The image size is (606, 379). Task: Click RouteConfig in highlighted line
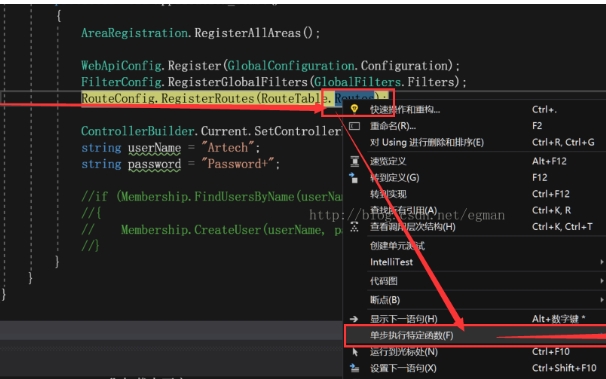click(x=117, y=99)
